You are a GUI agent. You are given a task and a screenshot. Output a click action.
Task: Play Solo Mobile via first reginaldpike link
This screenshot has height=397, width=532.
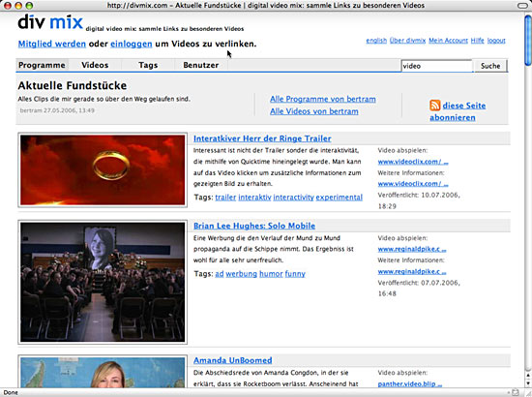(x=412, y=249)
